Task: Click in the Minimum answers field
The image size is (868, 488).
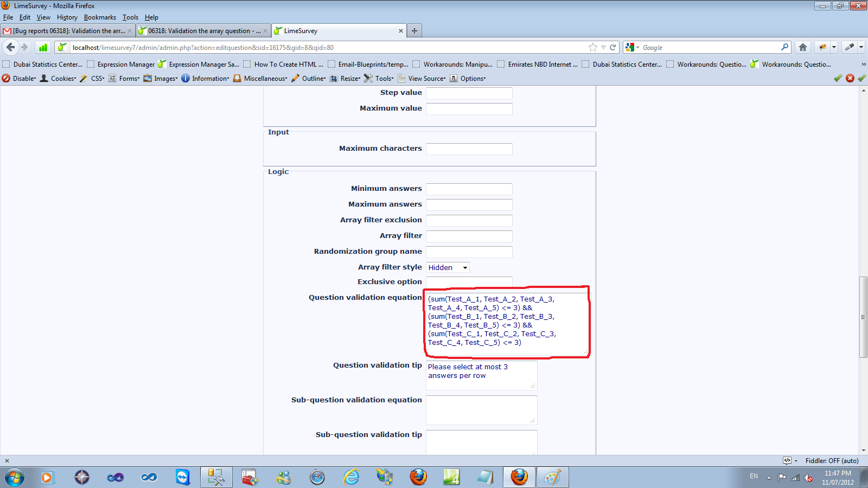Action: [469, 189]
